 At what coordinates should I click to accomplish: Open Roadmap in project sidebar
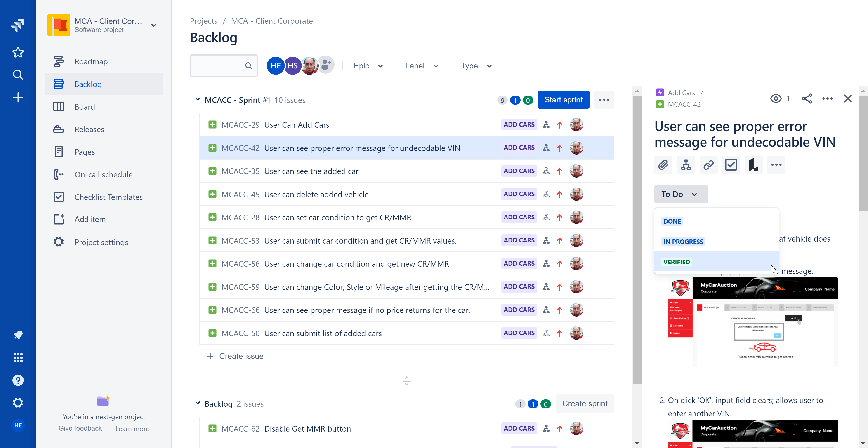(104, 62)
